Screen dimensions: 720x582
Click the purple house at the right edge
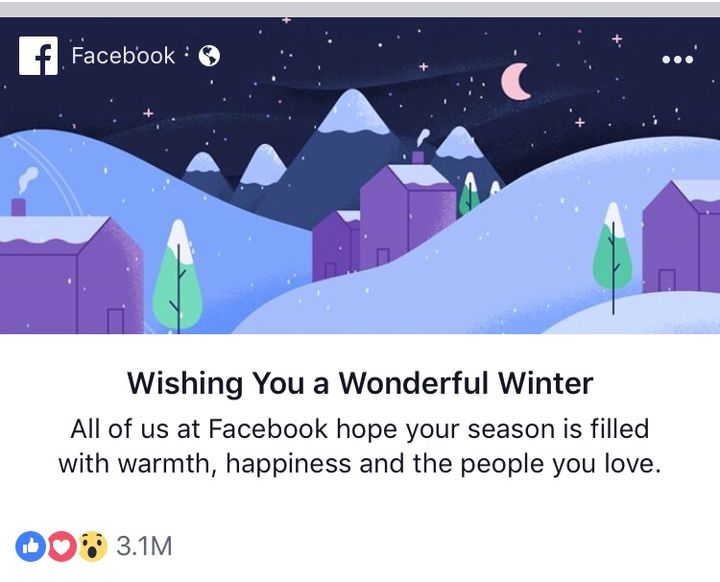click(682, 240)
